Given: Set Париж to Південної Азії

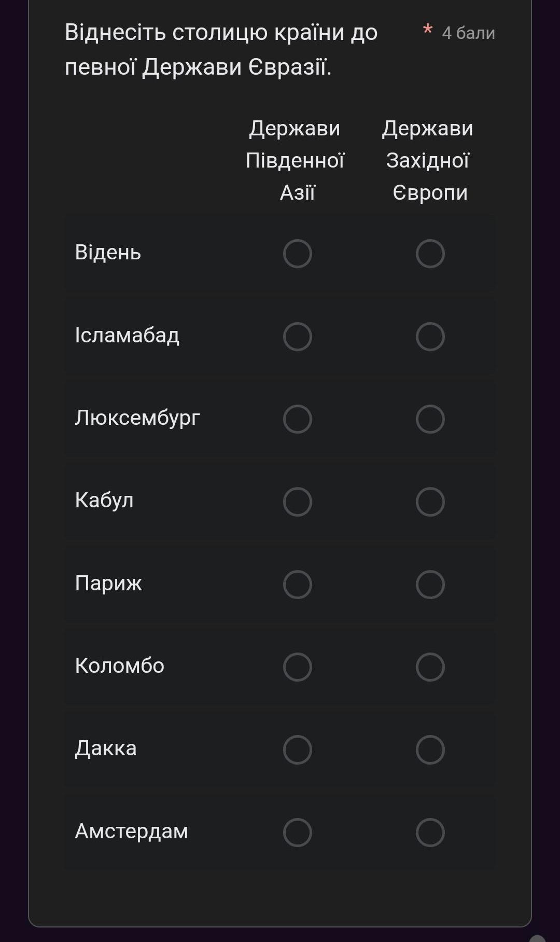Looking at the screenshot, I should (x=297, y=585).
